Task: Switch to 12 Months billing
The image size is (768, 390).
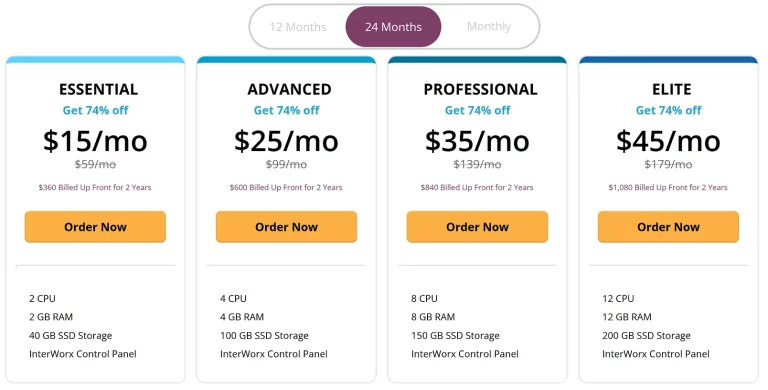Action: [x=298, y=27]
